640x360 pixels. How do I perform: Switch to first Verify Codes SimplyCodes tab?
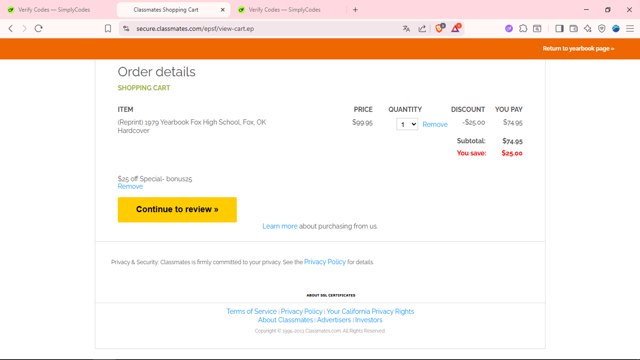(x=54, y=10)
